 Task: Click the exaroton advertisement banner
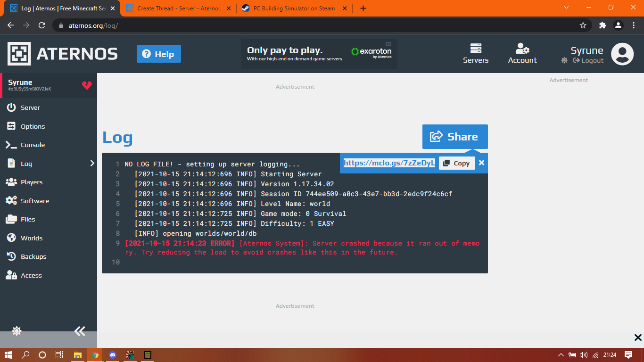pyautogui.click(x=319, y=54)
